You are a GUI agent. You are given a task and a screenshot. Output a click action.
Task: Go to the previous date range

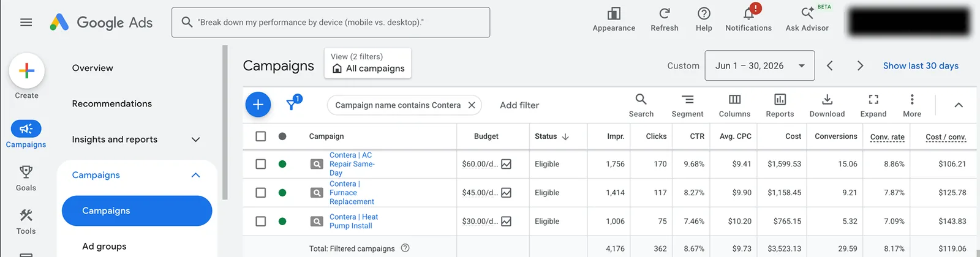[829, 65]
